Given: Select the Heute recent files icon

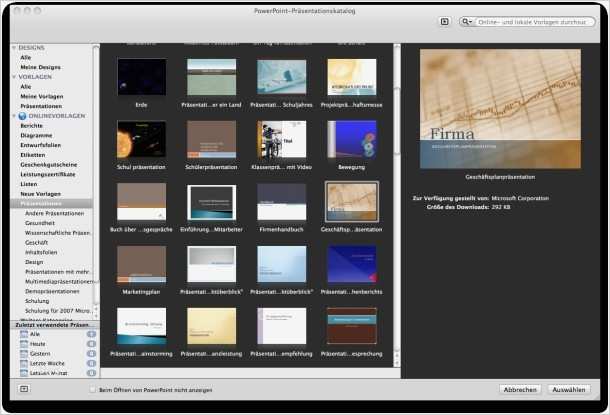Looking at the screenshot, I should tap(24, 344).
